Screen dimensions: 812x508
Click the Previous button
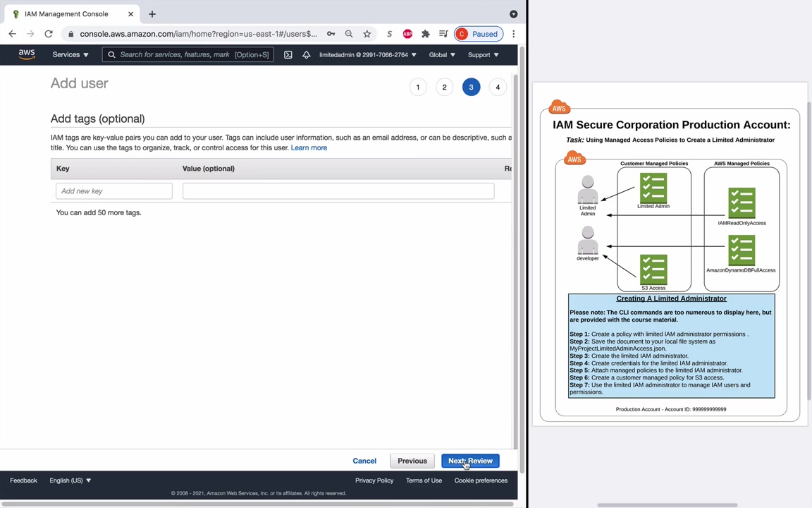click(x=412, y=461)
